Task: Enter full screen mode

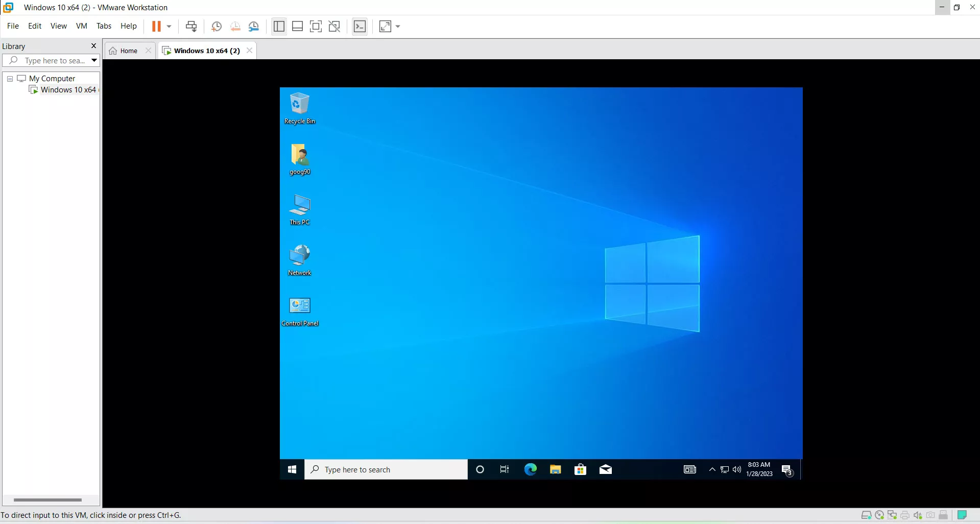Action: 316,27
